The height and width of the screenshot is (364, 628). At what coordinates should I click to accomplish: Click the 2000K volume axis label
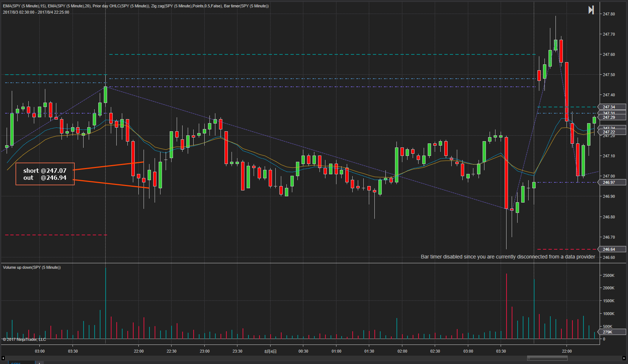(608, 288)
